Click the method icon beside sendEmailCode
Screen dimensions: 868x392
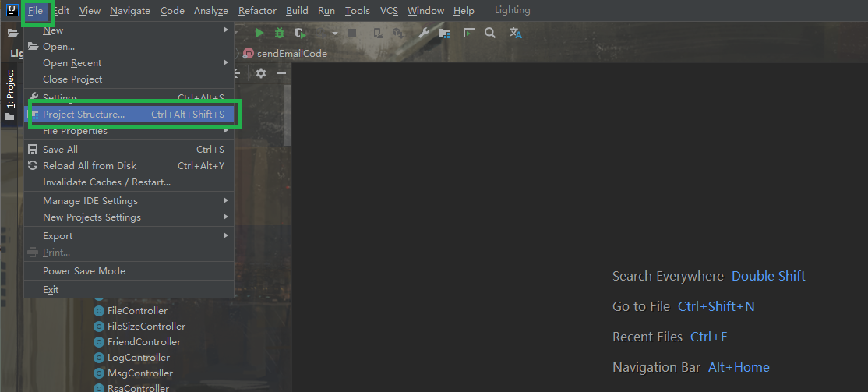pyautogui.click(x=249, y=54)
